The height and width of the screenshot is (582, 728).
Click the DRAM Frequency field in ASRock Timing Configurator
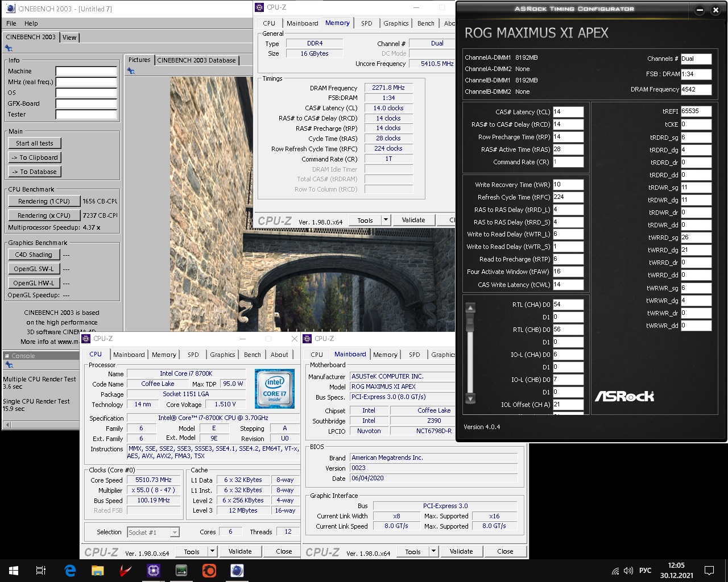(x=696, y=89)
